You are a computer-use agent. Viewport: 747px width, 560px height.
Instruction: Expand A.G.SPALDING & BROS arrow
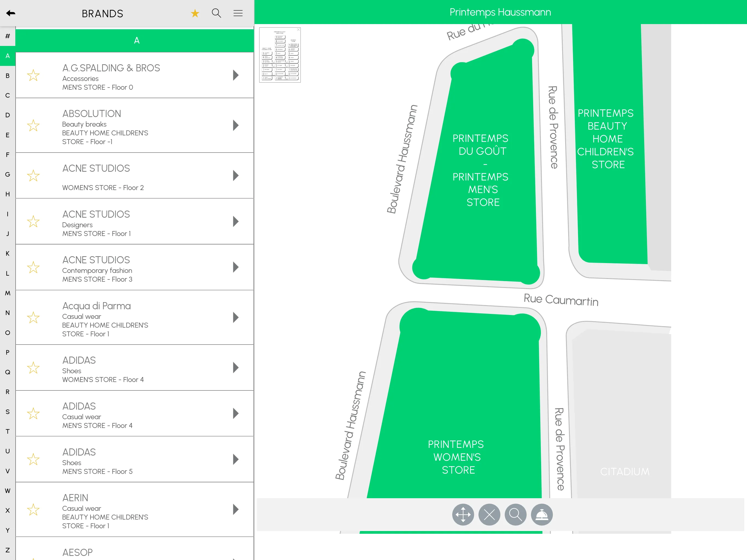(236, 75)
